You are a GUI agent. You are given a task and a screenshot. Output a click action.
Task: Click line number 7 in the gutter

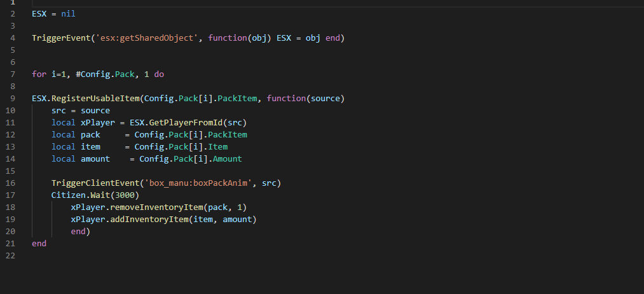click(x=13, y=74)
